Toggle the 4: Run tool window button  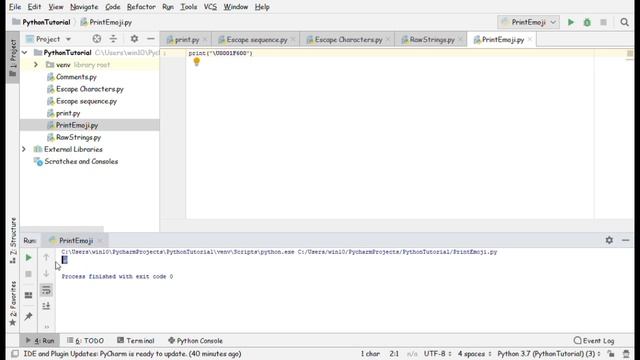40,340
